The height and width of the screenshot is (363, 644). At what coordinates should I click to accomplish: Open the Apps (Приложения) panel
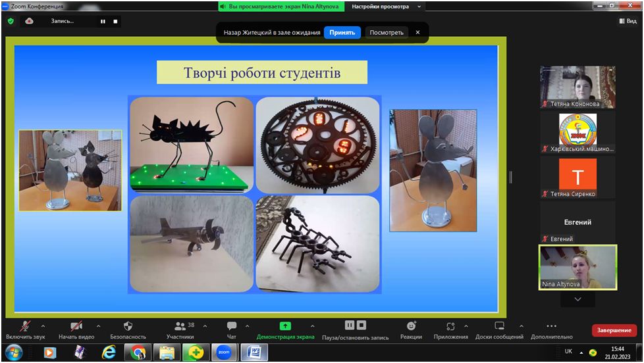click(x=450, y=326)
